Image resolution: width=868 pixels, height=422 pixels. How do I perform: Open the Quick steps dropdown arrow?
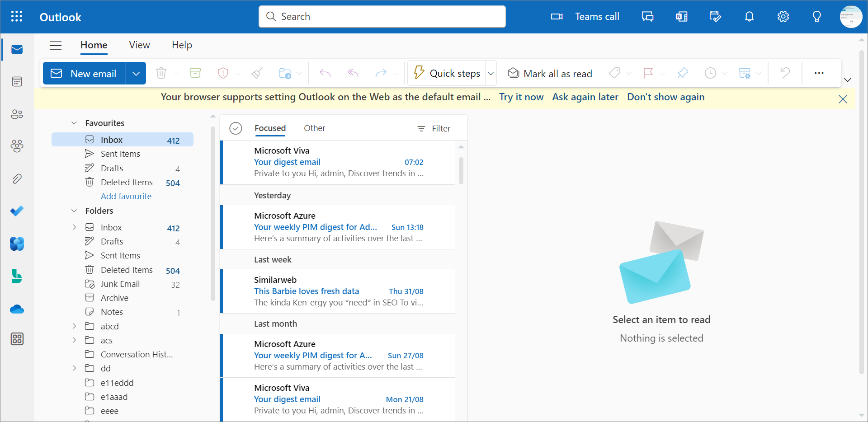click(x=491, y=73)
